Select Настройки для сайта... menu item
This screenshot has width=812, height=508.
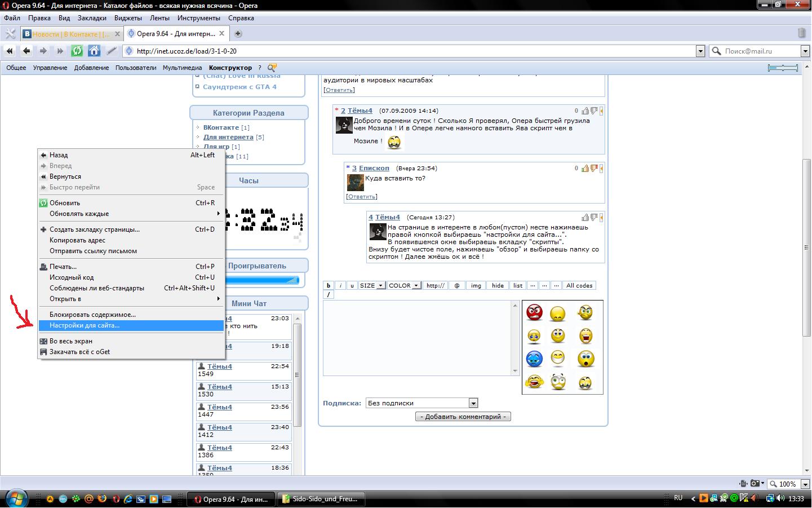(x=131, y=325)
